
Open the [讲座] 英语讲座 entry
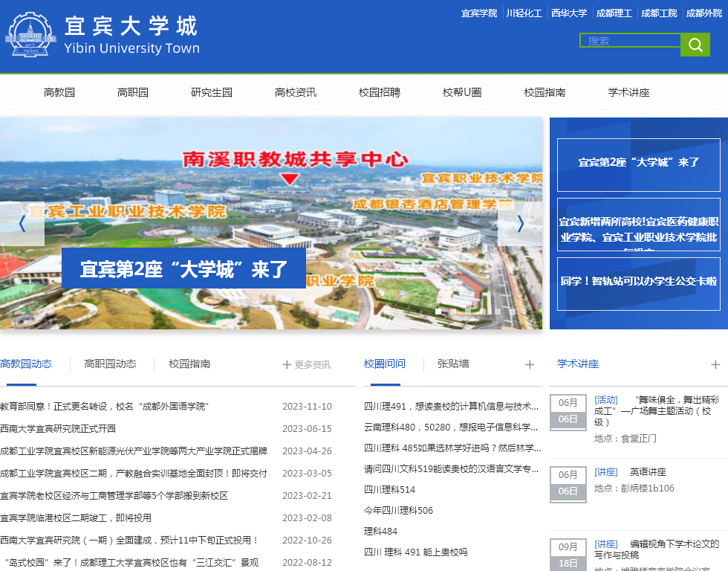pos(630,472)
